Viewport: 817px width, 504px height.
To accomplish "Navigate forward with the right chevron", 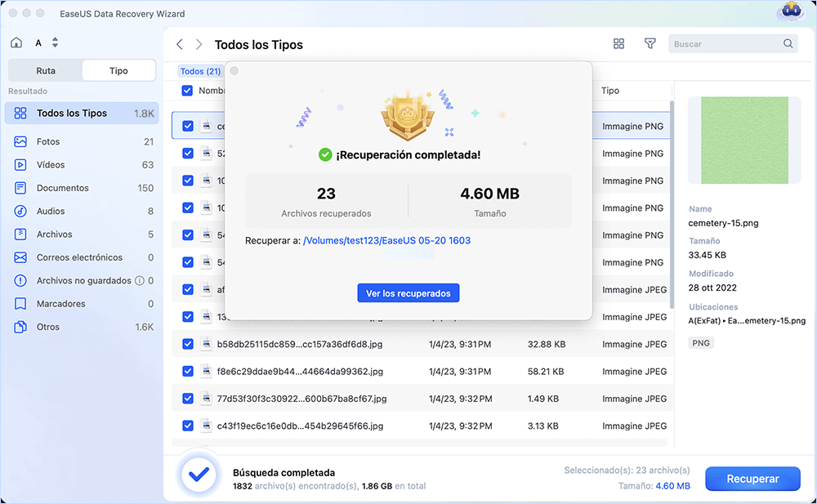I will coord(199,44).
